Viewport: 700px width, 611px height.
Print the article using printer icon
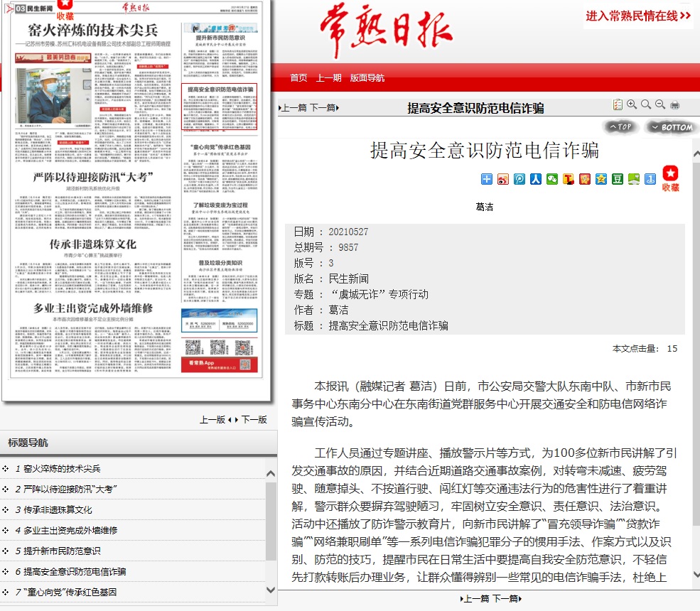tap(674, 105)
